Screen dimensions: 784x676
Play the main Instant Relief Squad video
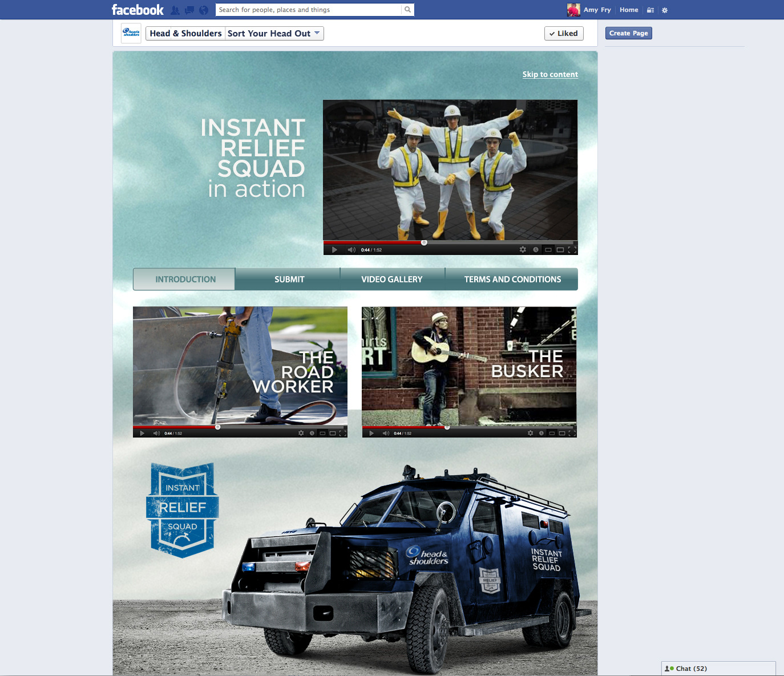334,250
